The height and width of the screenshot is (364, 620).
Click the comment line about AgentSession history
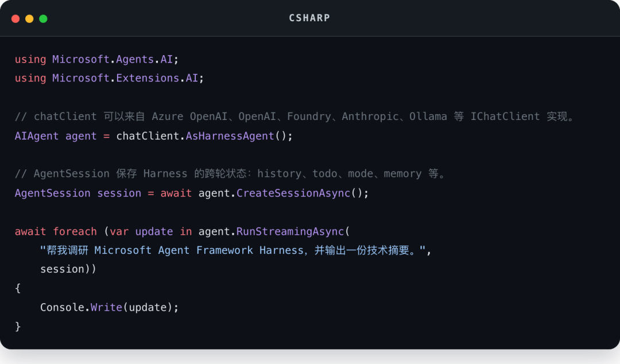point(230,174)
